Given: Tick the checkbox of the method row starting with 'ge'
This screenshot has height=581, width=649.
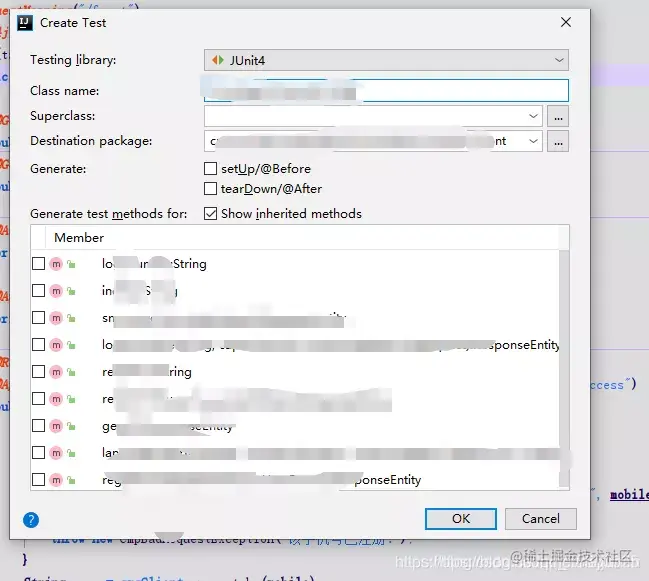Looking at the screenshot, I should [x=38, y=426].
